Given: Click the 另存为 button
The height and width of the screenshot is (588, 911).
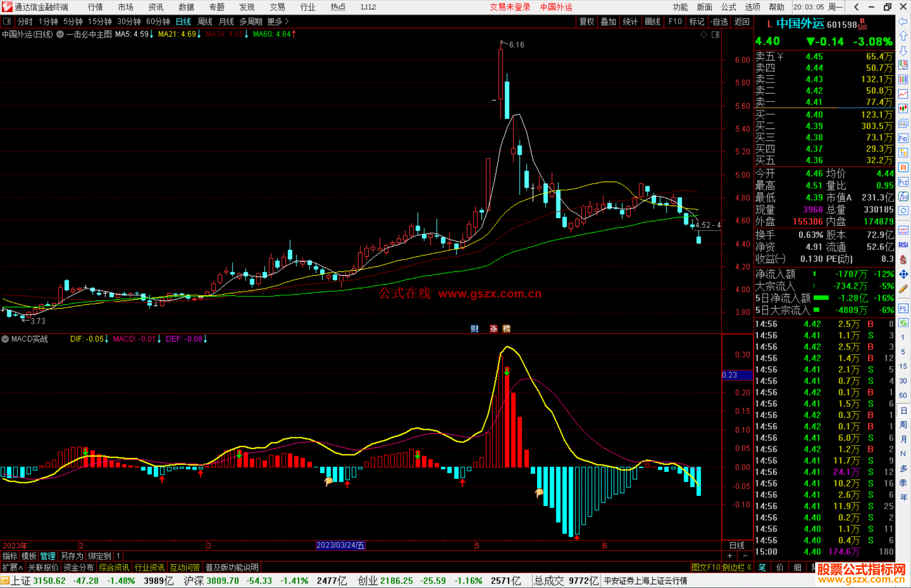Looking at the screenshot, I should (72, 556).
